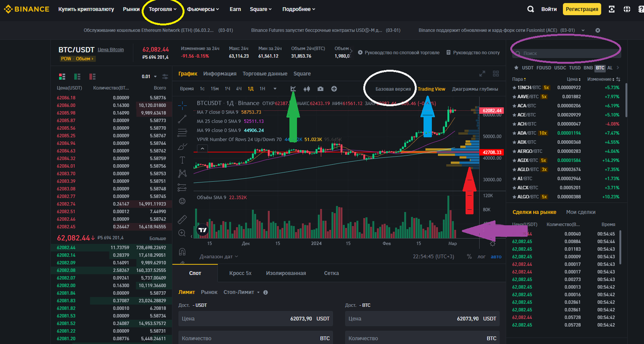Image resolution: width=644 pixels, height=344 pixels.
Task: Open Диаграммы глубины depth chart
Action: coord(475,89)
